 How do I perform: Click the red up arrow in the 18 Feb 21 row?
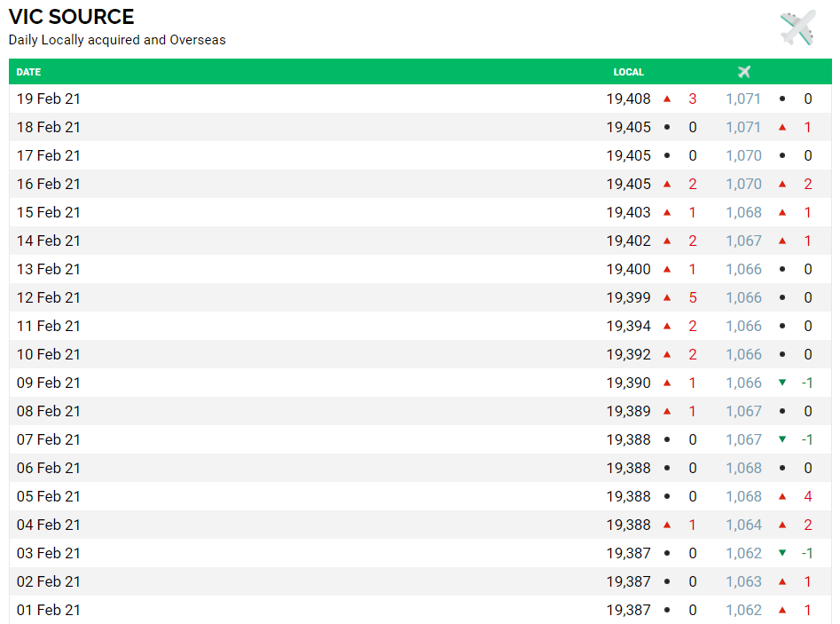click(x=781, y=128)
